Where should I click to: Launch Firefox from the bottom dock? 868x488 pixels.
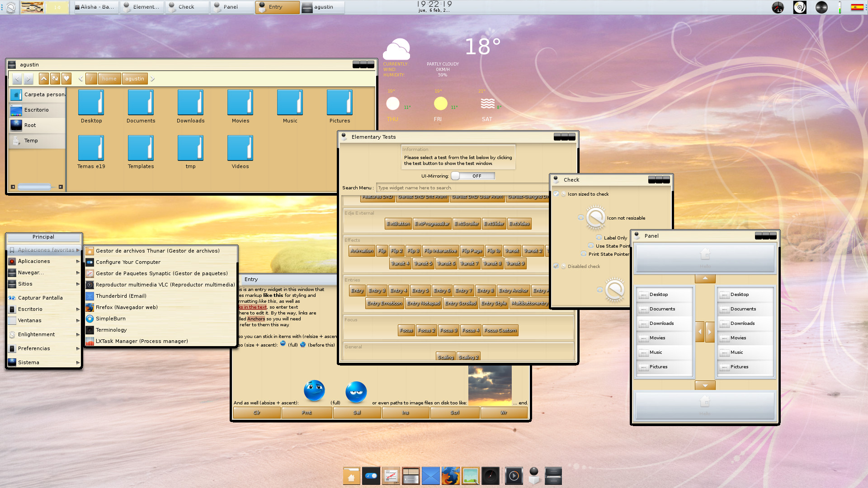[451, 476]
